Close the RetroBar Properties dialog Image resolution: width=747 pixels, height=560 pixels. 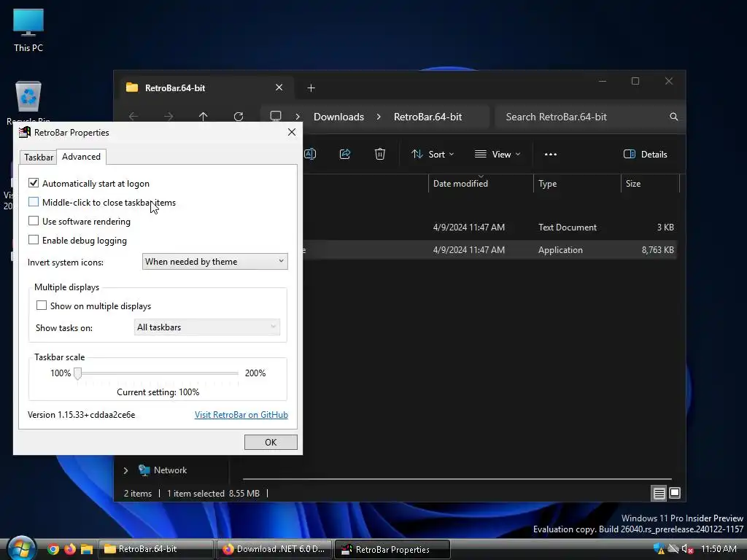coord(292,133)
